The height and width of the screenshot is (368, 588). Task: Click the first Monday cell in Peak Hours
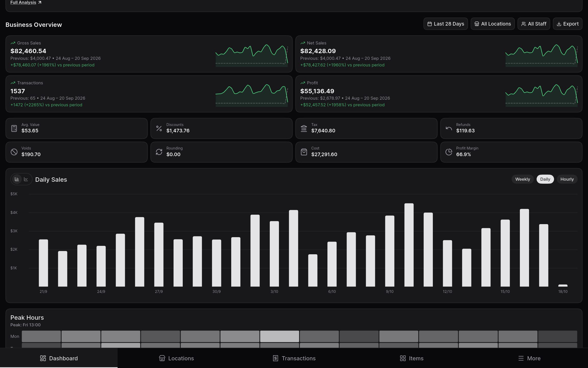tap(41, 336)
